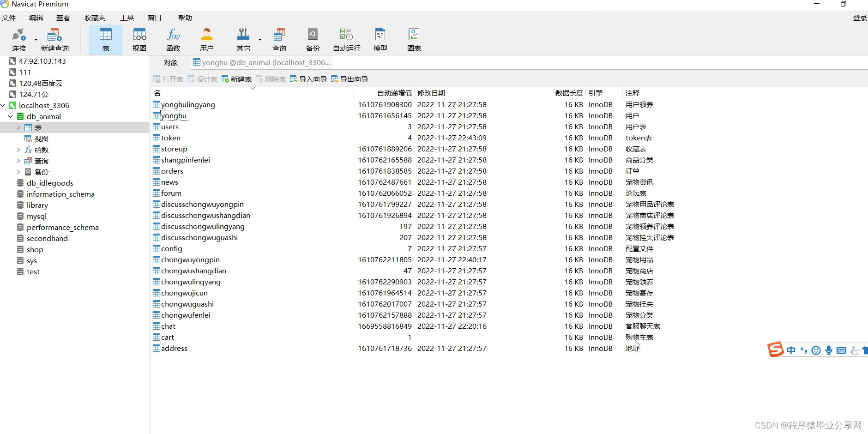Open the 其它 dropdown arrow
This screenshot has height=434, width=868.
(260, 40)
